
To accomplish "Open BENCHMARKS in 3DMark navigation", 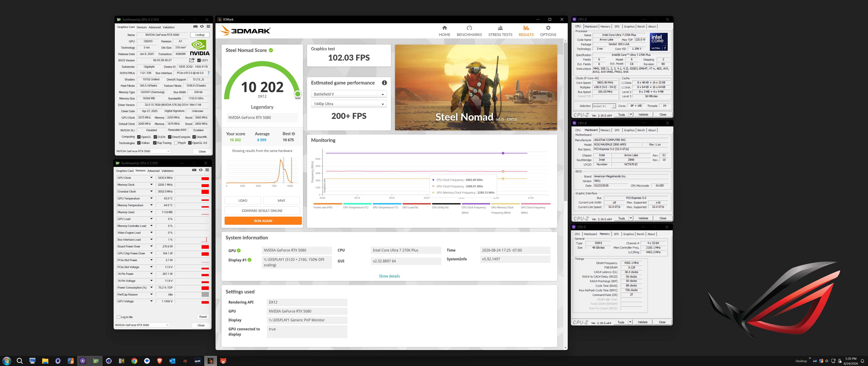I will pos(469,31).
